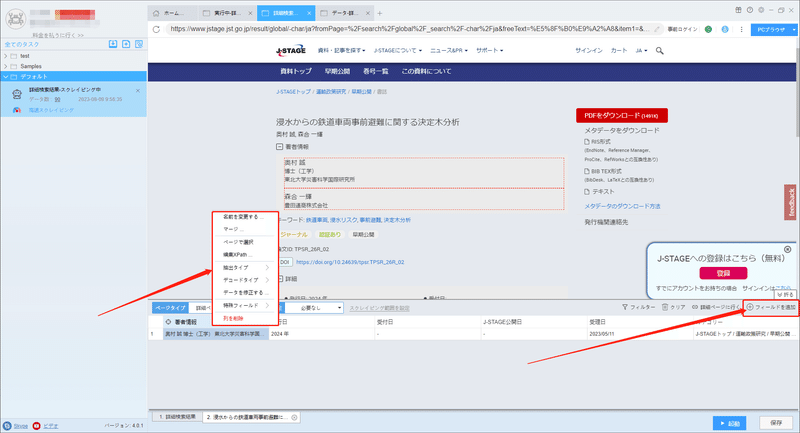
Task: Click the J-STAGE search magnifier icon
Action: [660, 50]
